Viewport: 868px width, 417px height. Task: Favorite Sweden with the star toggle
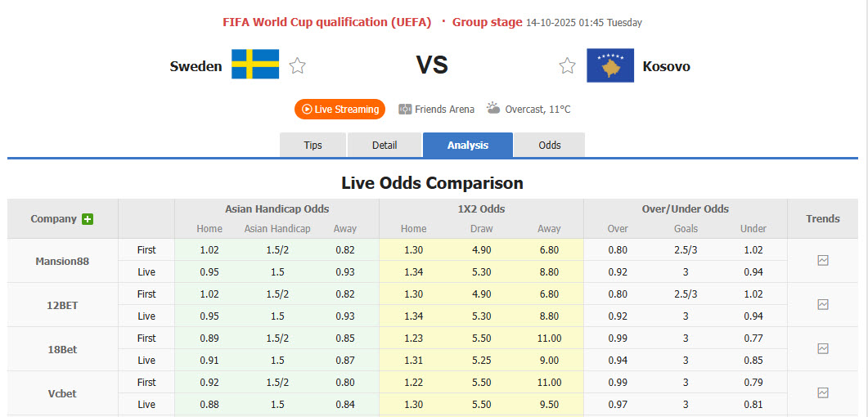click(298, 66)
